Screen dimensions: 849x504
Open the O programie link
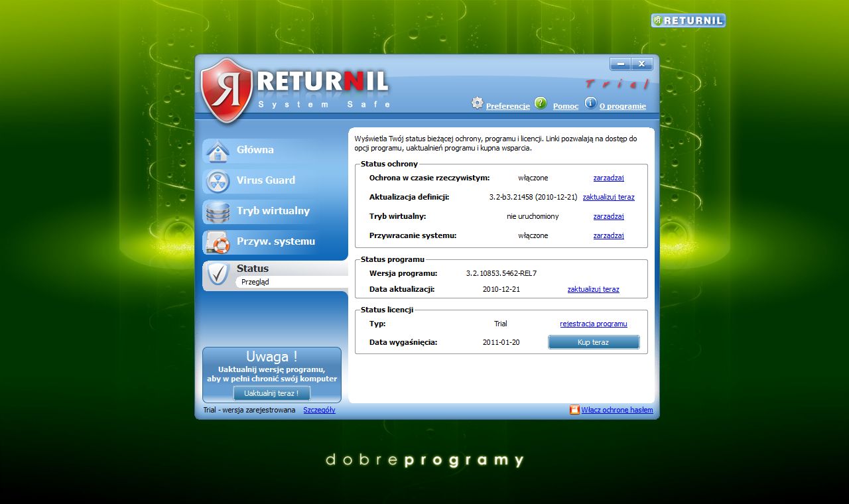pos(623,106)
